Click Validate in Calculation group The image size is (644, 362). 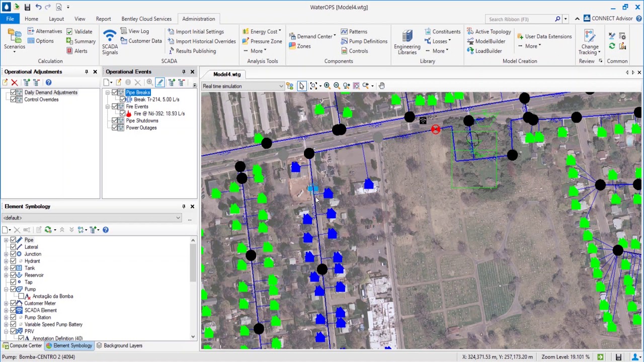79,31
